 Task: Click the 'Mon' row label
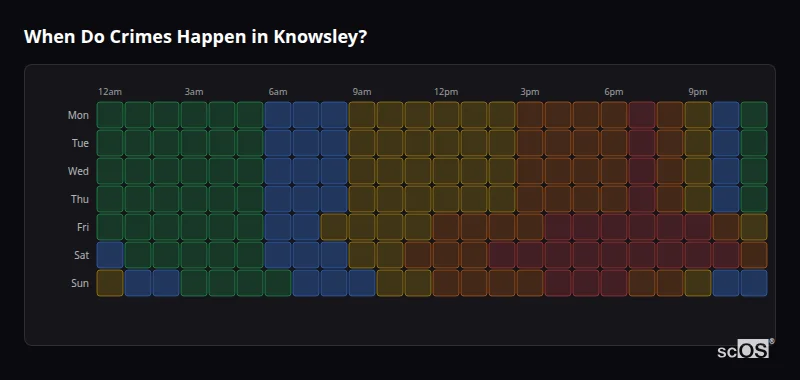point(78,115)
